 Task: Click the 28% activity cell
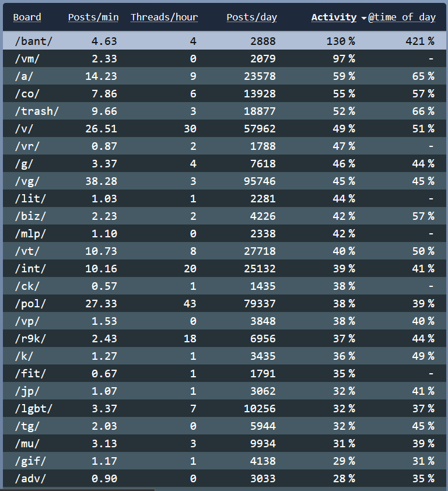pos(344,479)
